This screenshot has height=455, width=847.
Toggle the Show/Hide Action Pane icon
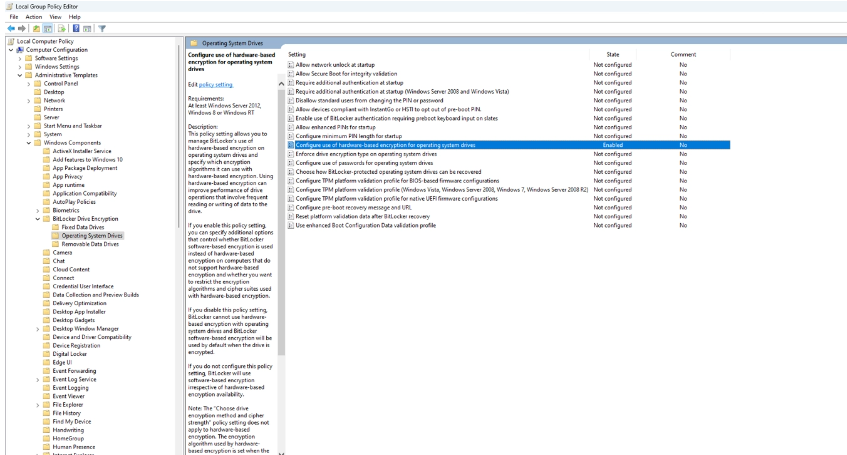pos(89,29)
